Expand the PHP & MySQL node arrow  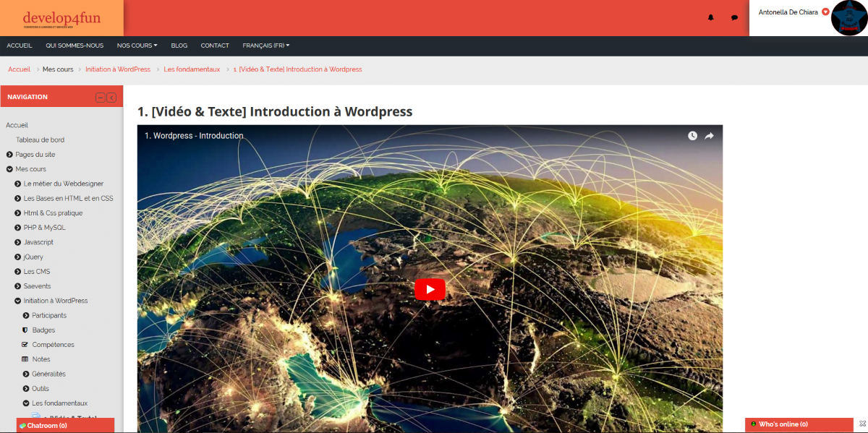click(x=17, y=228)
